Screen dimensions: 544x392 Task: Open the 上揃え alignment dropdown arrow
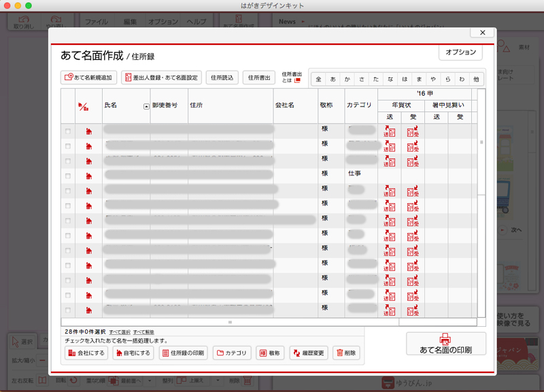coord(218,380)
